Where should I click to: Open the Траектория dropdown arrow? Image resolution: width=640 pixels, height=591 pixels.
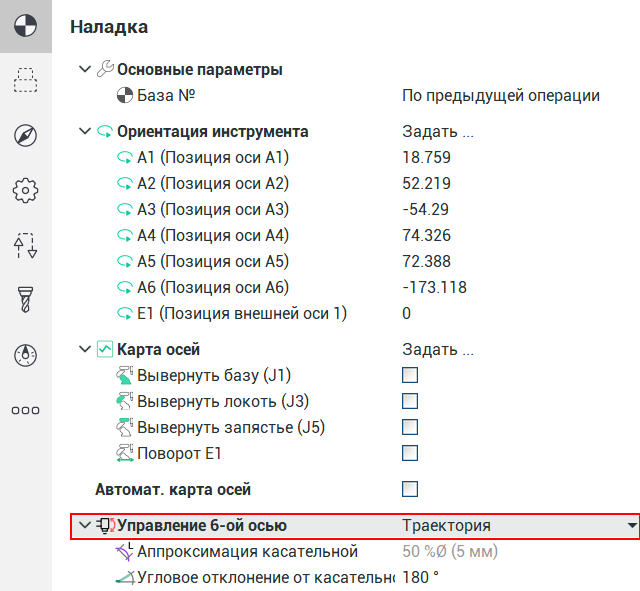(631, 526)
